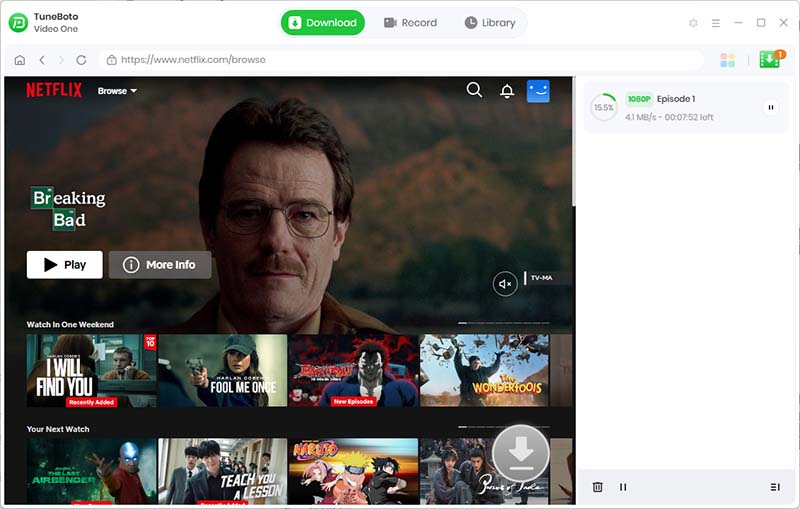The height and width of the screenshot is (509, 800).
Task: Open the blue Netflix profile avatar
Action: click(538, 91)
